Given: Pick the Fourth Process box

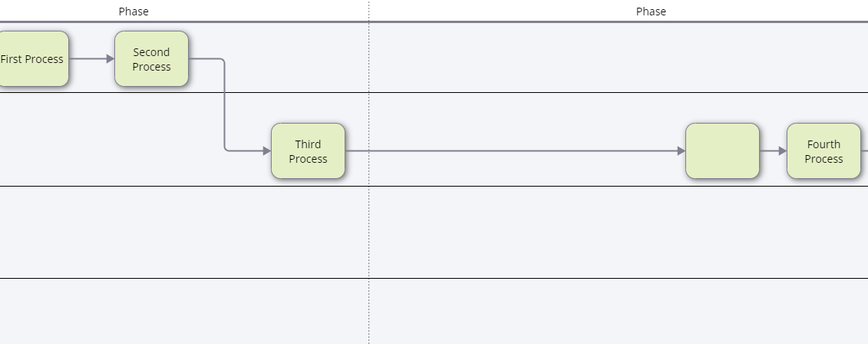Looking at the screenshot, I should (823, 151).
